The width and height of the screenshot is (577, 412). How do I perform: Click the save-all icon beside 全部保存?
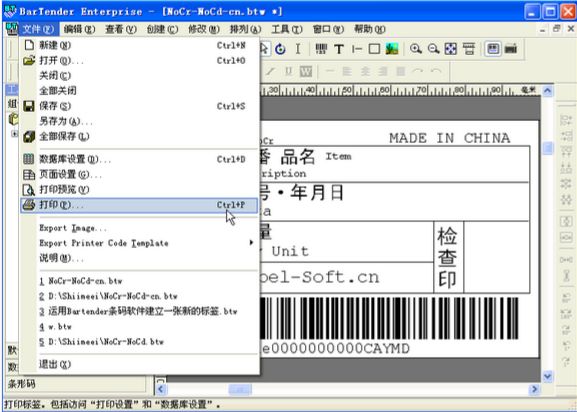coord(29,136)
